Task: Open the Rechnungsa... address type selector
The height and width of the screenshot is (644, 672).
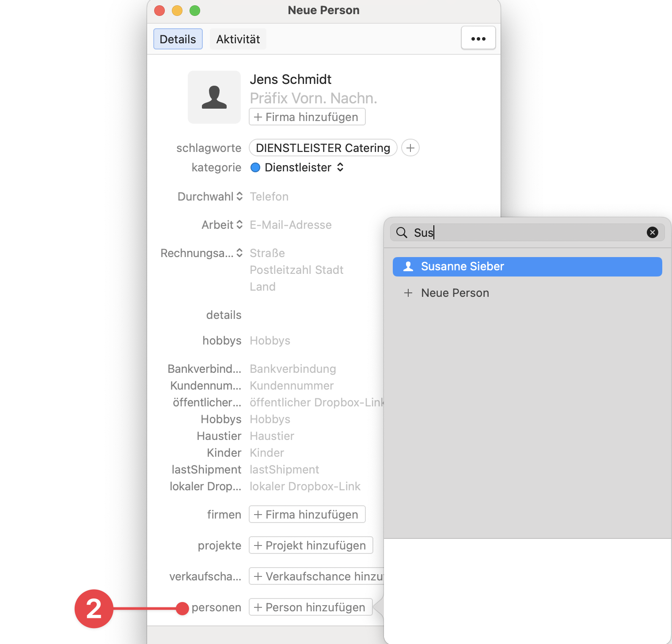Action: coord(202,253)
